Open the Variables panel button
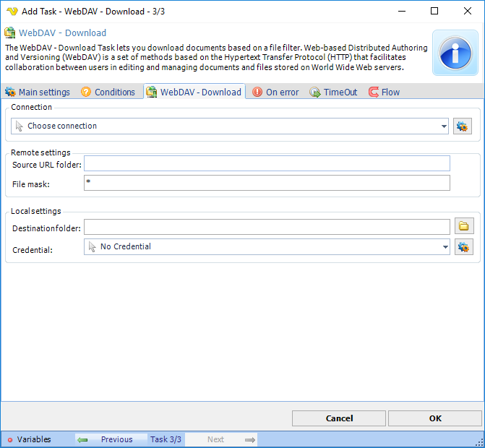Viewport: 485px width, 448px height. [29, 439]
